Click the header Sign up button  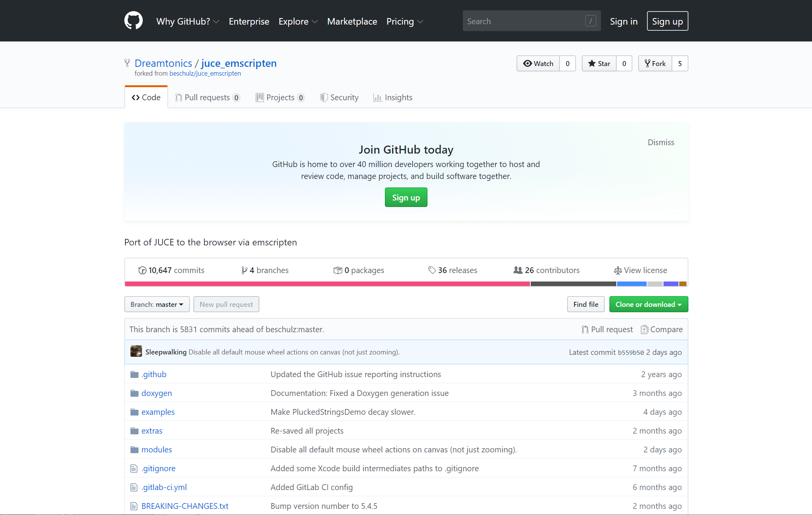667,21
